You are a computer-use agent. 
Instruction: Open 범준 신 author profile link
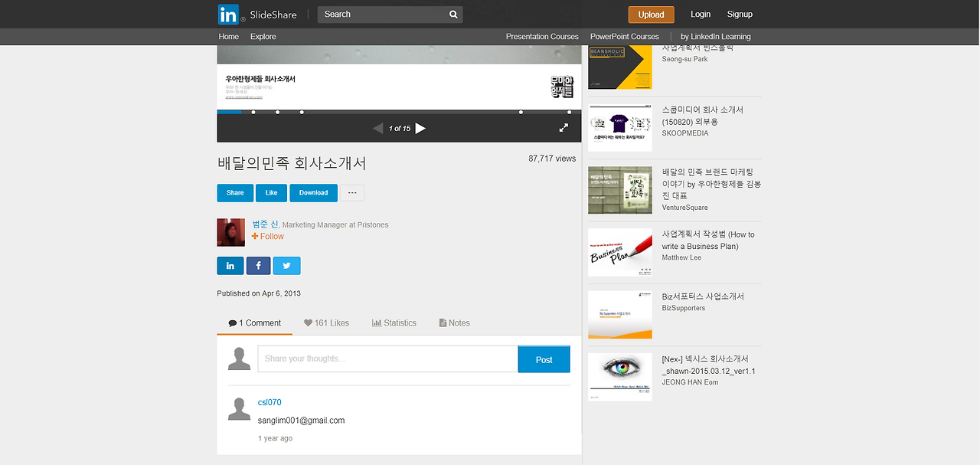pos(265,224)
